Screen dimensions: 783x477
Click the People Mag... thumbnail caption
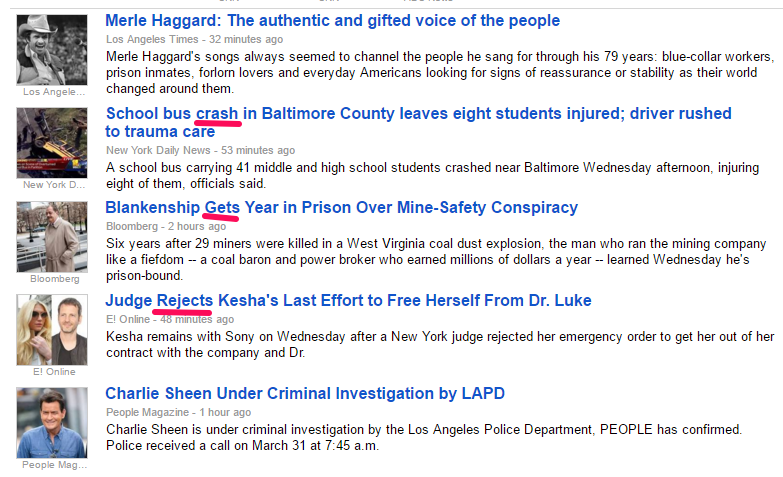52,465
